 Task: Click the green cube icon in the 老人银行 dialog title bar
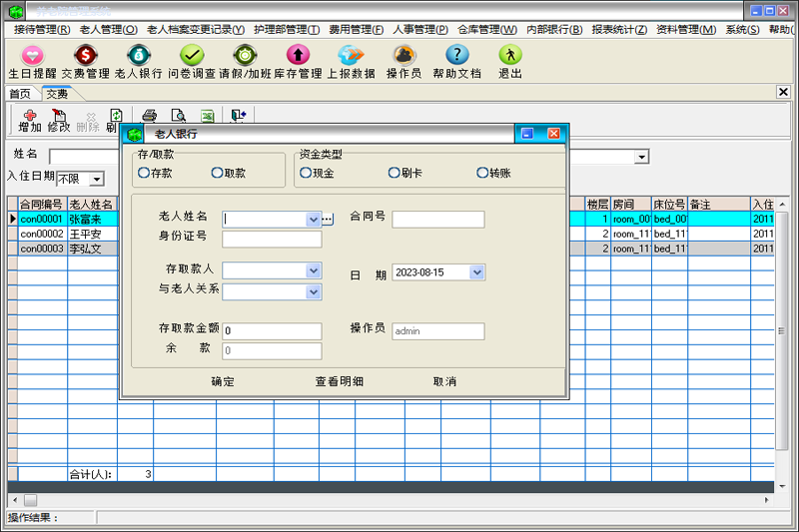(135, 135)
